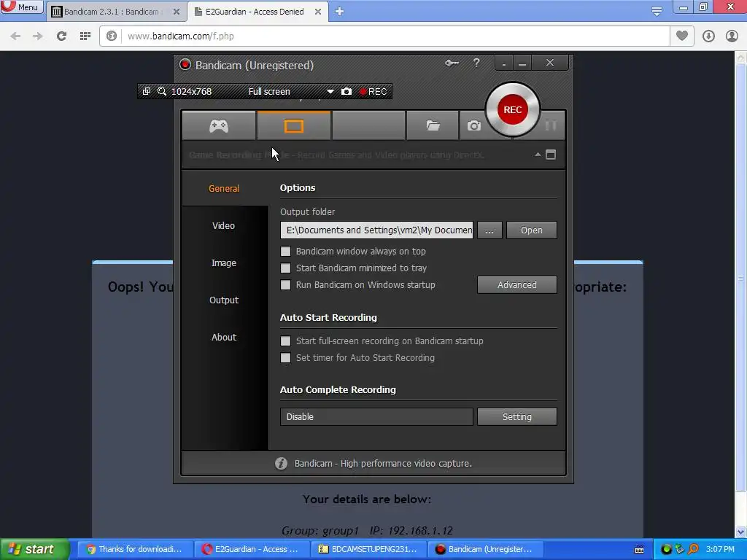Open the About tab

[224, 337]
